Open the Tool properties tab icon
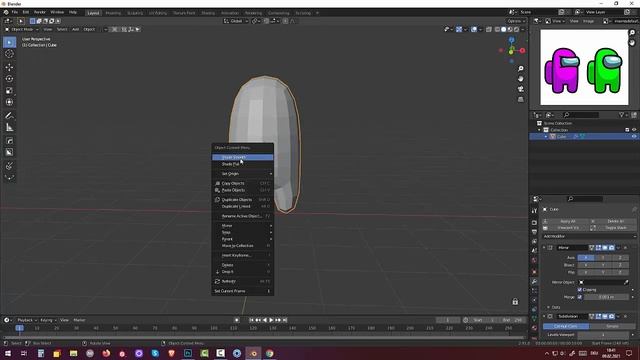 [x=534, y=211]
